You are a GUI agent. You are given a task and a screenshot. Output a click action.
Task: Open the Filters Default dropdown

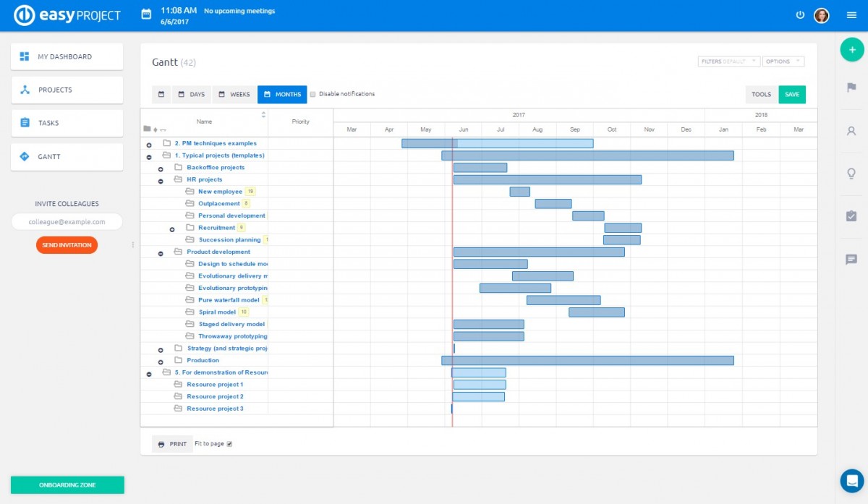(728, 61)
